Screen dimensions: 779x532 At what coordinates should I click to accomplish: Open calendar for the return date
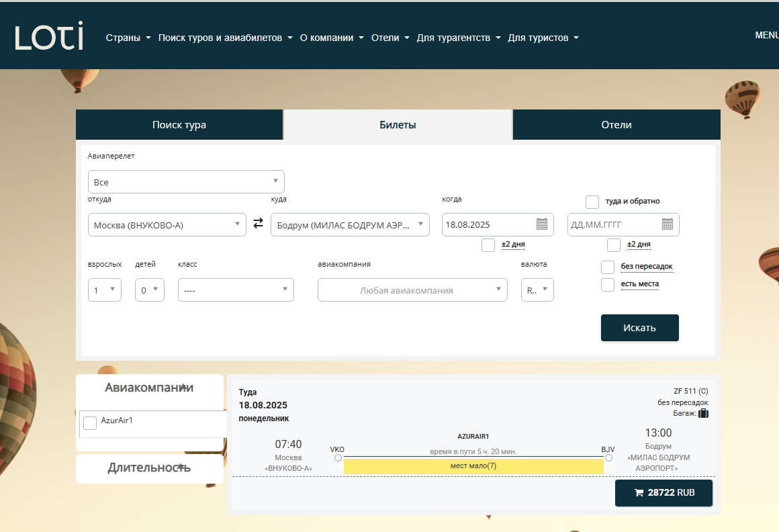pyautogui.click(x=668, y=224)
